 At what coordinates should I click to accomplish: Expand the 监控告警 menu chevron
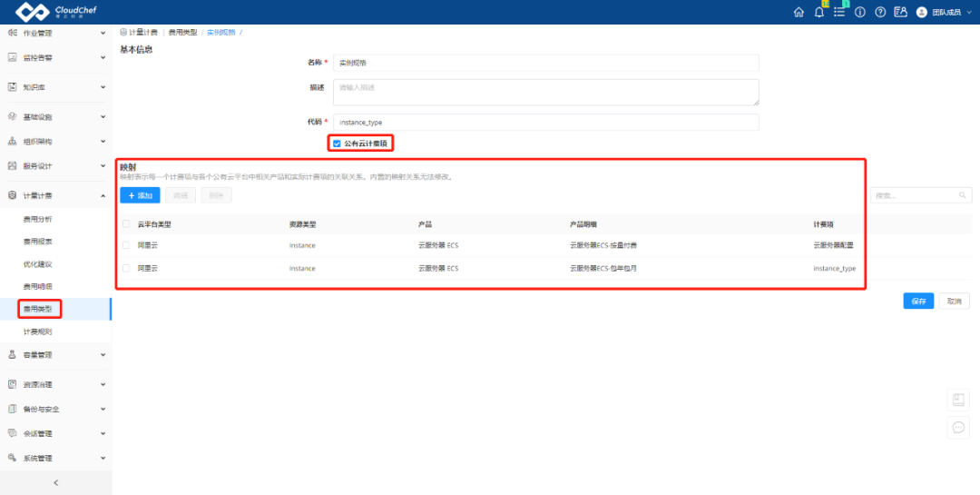point(103,57)
